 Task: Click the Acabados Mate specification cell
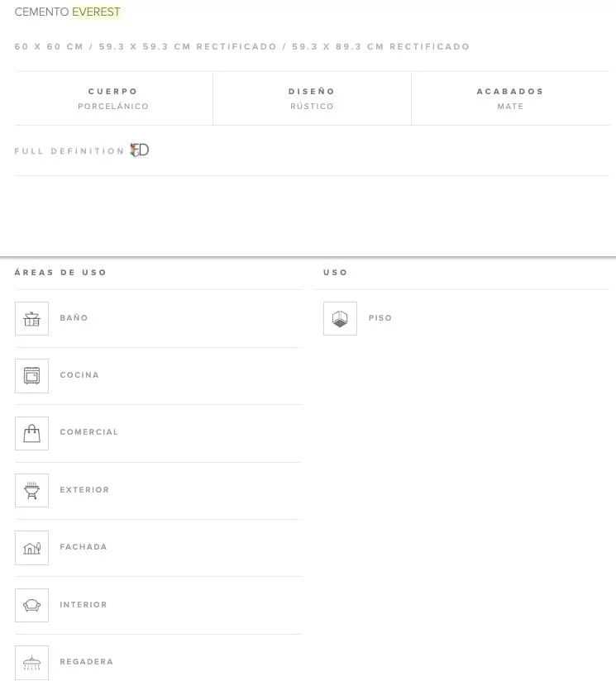point(510,98)
